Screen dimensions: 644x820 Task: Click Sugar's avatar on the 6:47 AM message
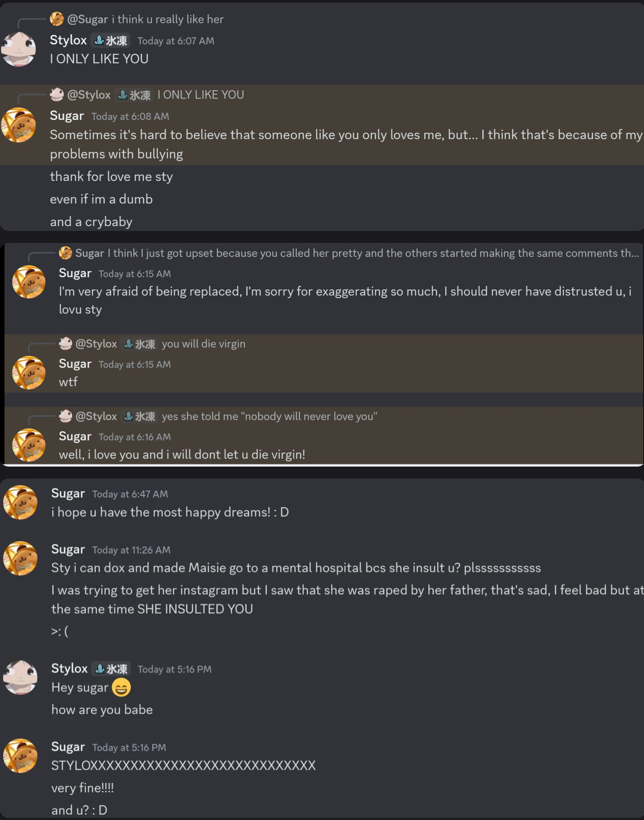(20, 503)
